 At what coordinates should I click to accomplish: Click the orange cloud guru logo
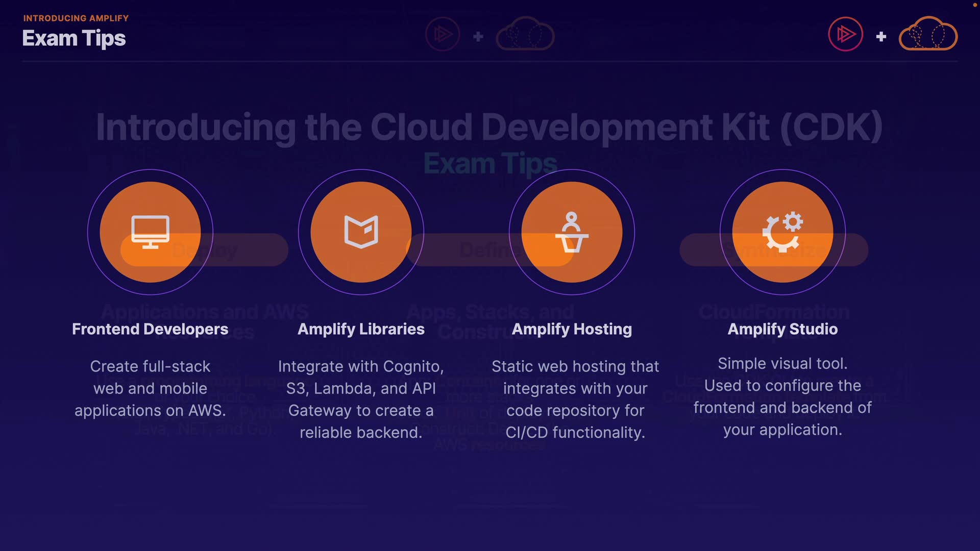[x=928, y=34]
